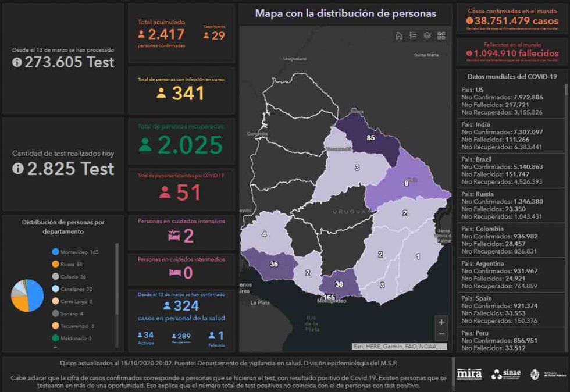Zoom in with the map plus button
The height and width of the screenshot is (392, 570).
point(441,322)
